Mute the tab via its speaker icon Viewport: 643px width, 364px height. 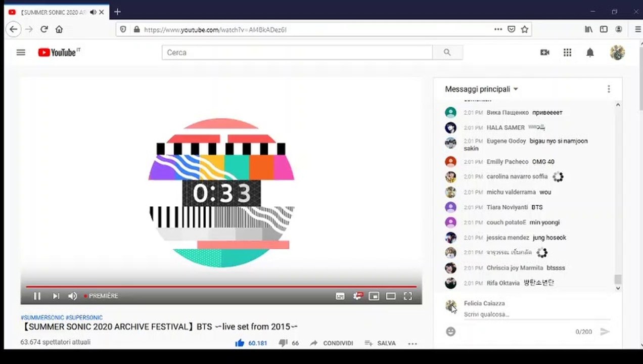point(93,12)
